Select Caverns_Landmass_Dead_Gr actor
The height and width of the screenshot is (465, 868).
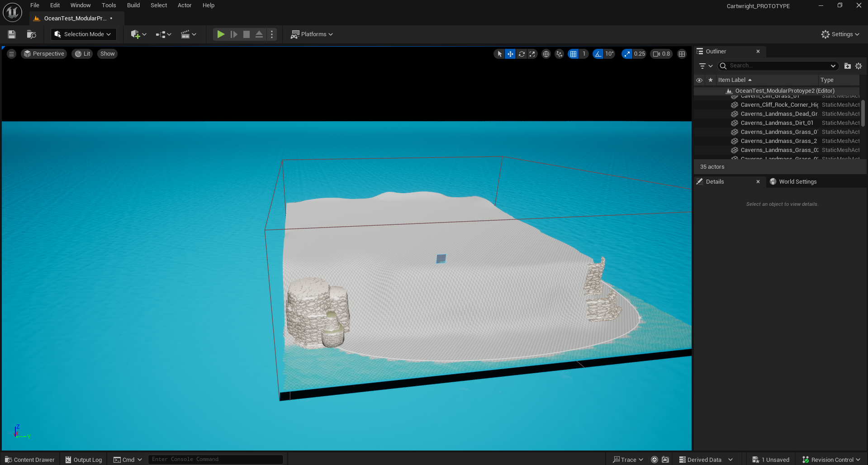(777, 114)
